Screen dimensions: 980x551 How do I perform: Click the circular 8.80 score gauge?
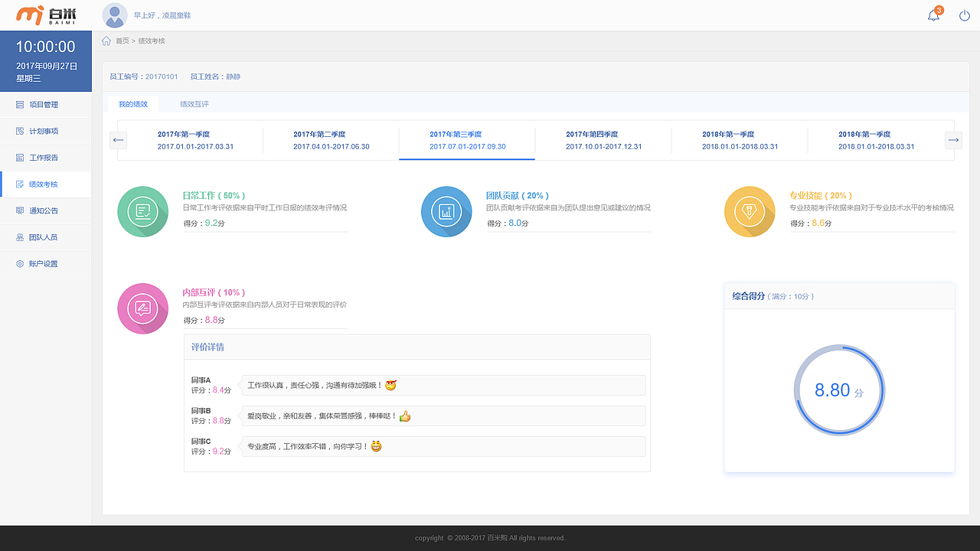tap(839, 390)
